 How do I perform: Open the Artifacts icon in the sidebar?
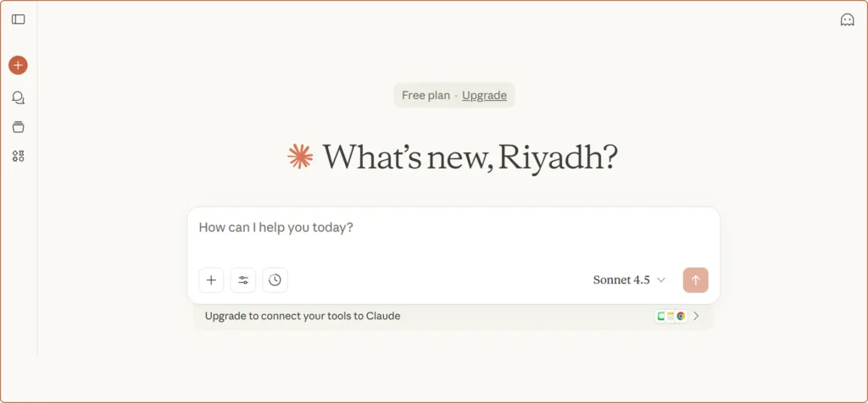[18, 156]
